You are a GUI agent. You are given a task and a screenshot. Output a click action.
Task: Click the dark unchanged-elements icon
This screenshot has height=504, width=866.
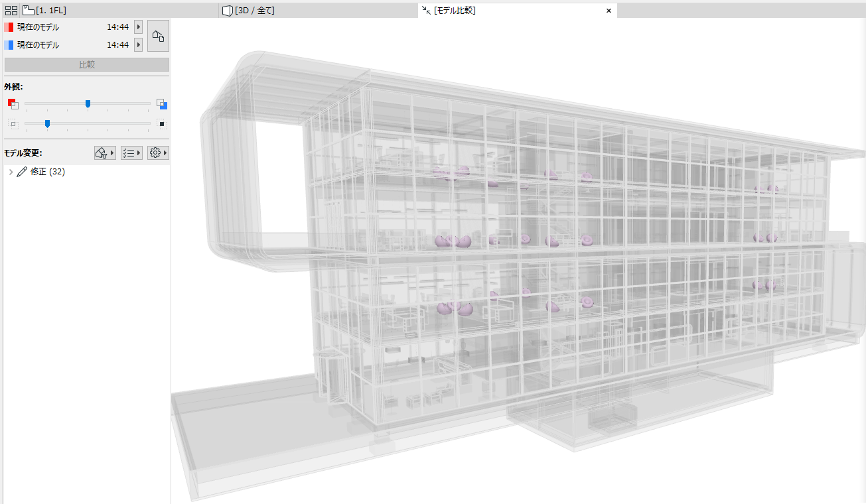pyautogui.click(x=162, y=123)
